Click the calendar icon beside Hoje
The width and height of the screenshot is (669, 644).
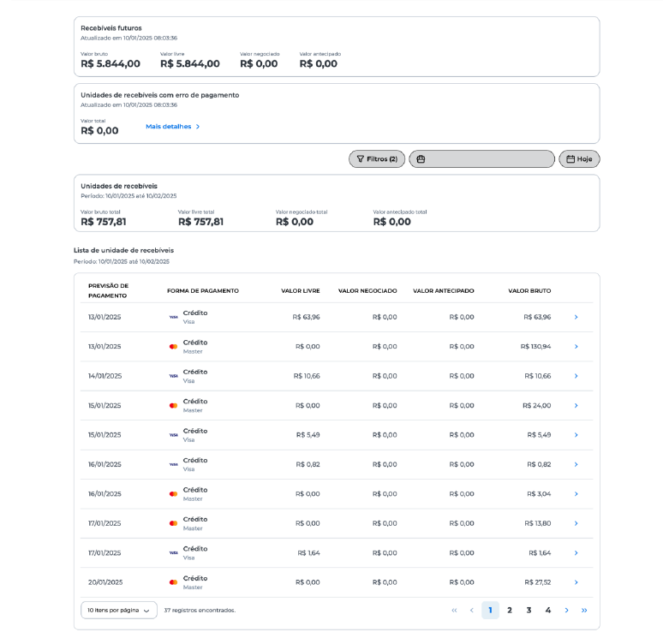tap(570, 159)
